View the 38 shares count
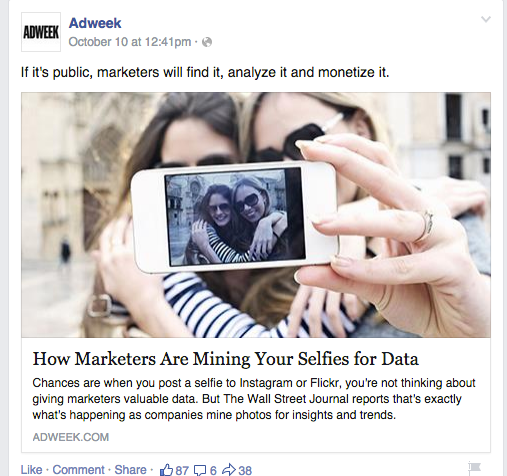 [x=245, y=470]
